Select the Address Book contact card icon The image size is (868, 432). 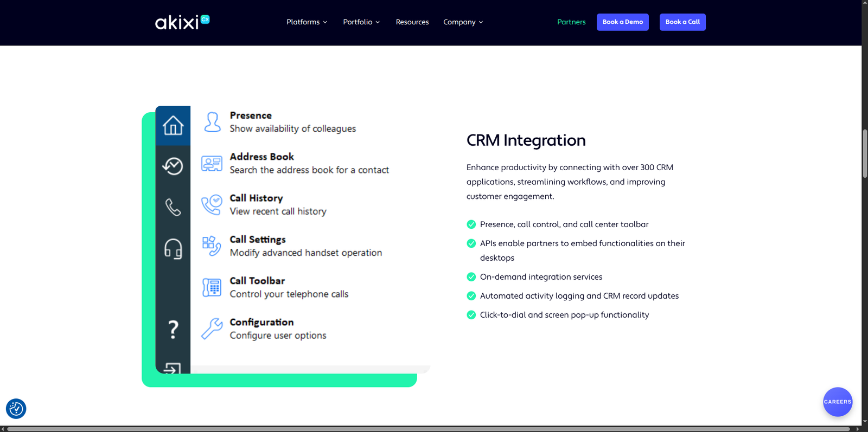tap(212, 163)
